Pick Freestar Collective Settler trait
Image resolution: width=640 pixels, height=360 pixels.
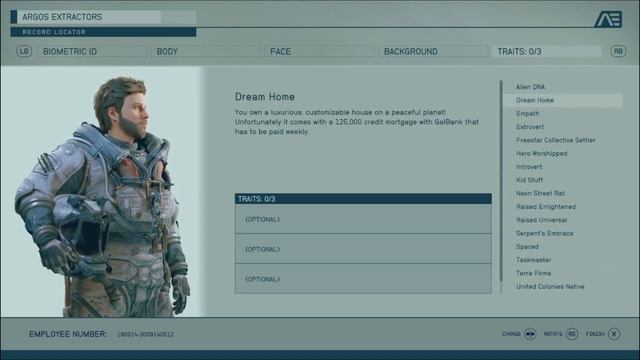point(556,140)
